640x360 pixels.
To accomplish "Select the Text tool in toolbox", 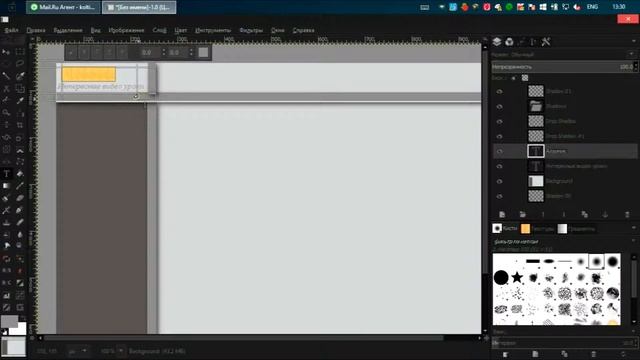I will [x=7, y=173].
